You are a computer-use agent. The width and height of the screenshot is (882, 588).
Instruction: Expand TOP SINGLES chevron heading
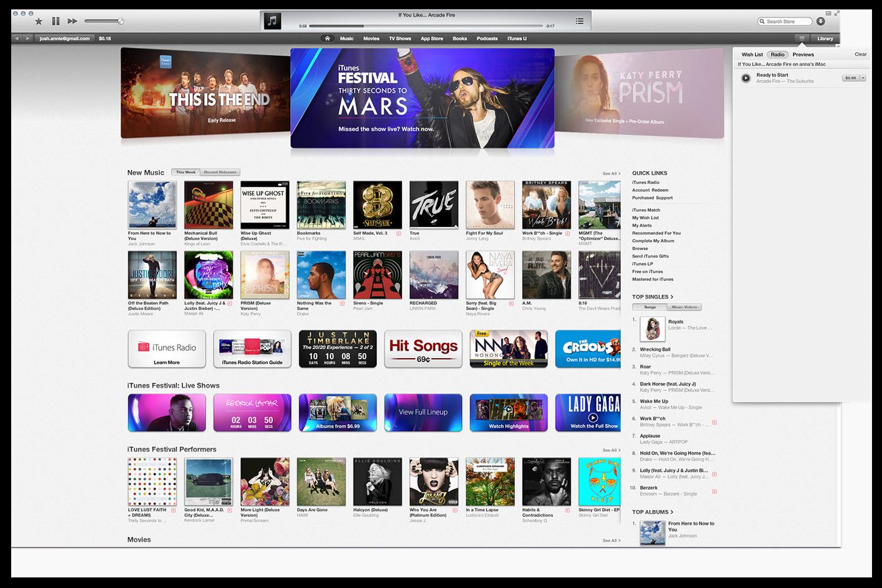pos(653,297)
